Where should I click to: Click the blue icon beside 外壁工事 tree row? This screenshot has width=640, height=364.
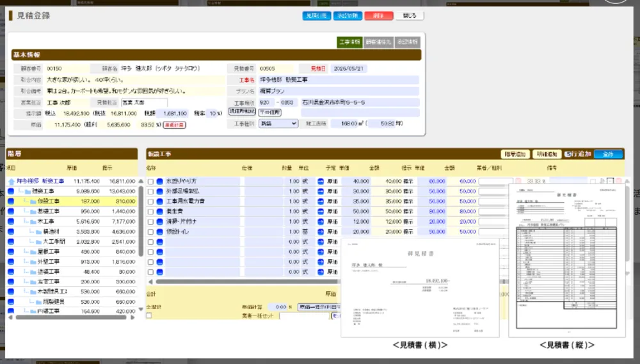point(11,262)
